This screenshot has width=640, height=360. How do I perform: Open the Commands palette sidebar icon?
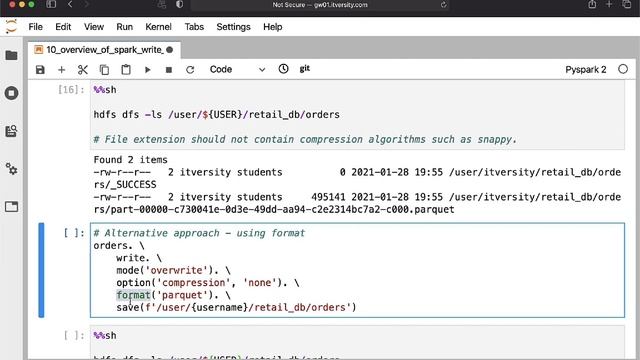coord(11,131)
